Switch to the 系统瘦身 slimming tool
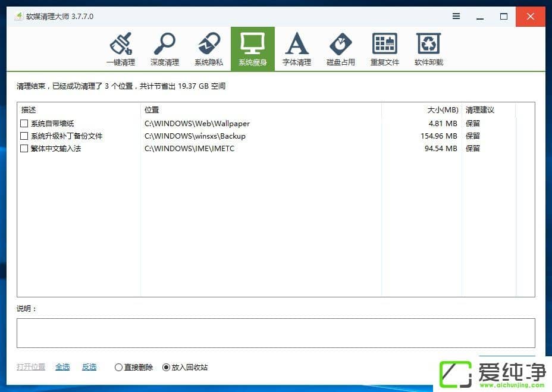The width and height of the screenshot is (552, 392). [x=253, y=49]
